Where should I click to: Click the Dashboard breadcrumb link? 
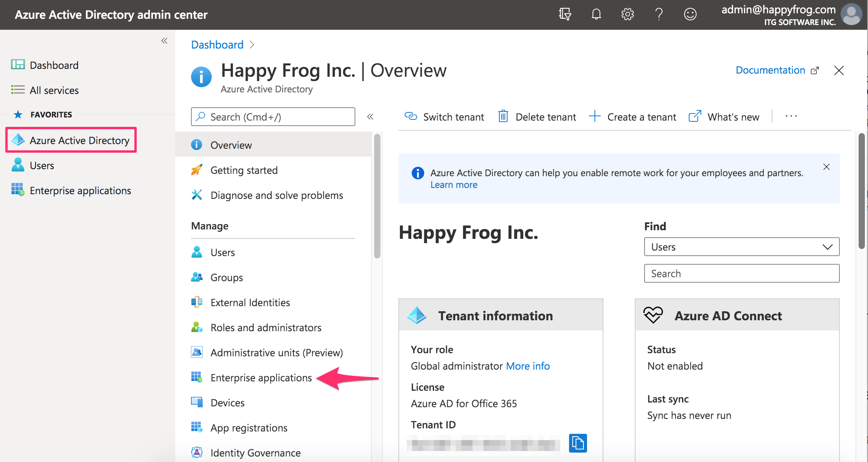coord(217,45)
